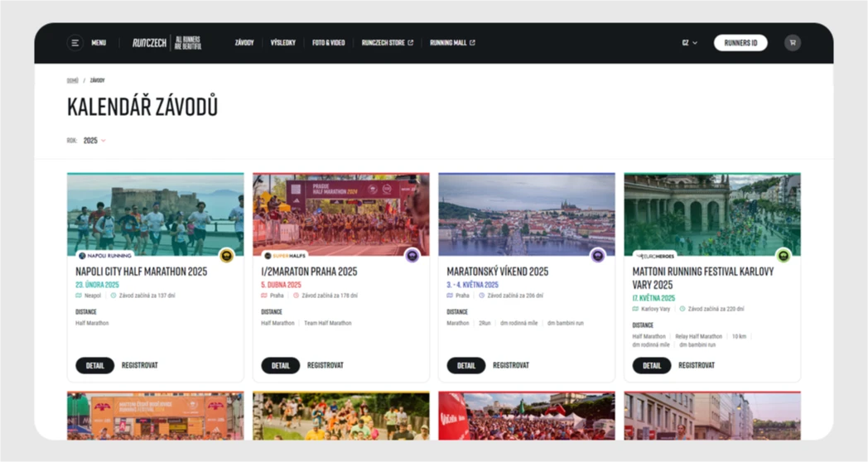
Task: Click Registrovat for Karlovy Vary festival
Action: point(697,365)
